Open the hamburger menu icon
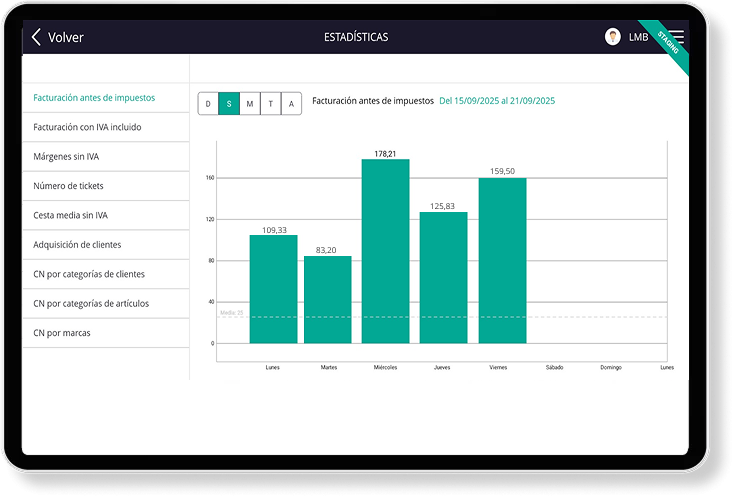Screen dimensions: 735x498 tap(677, 37)
